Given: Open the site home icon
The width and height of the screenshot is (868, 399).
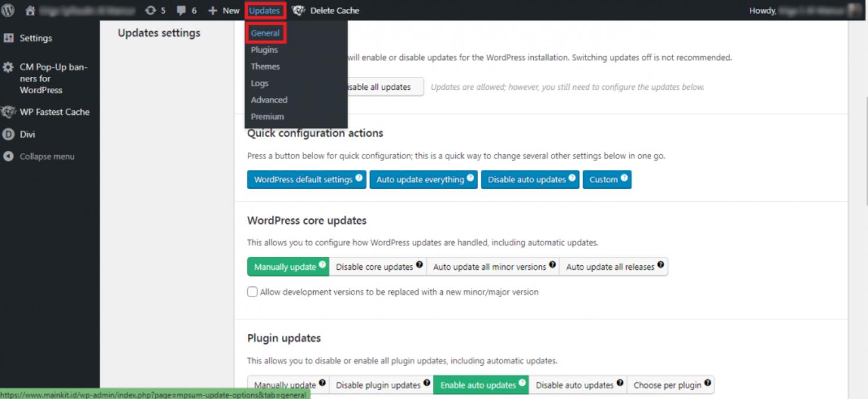Looking at the screenshot, I should tap(31, 11).
